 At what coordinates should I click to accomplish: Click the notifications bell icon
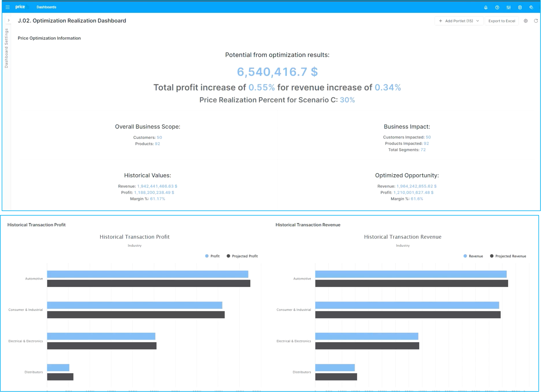click(x=486, y=7)
